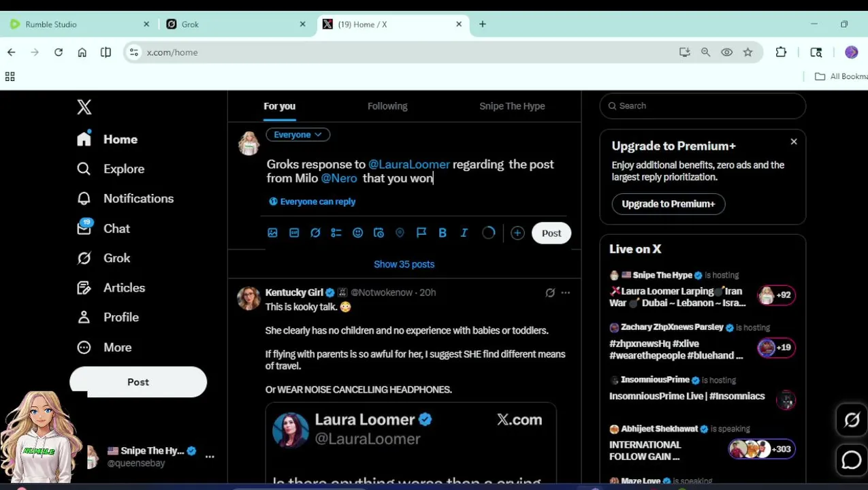Add a GIF to the post
Viewport: 868px width, 490px height.
click(294, 233)
